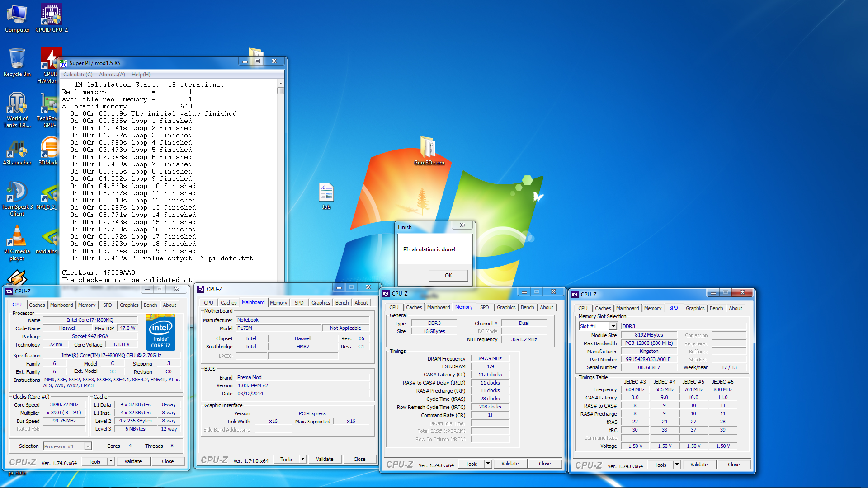Click the DRAM Frequency 897.9 MHz value
The width and height of the screenshot is (868, 488).
(x=490, y=358)
